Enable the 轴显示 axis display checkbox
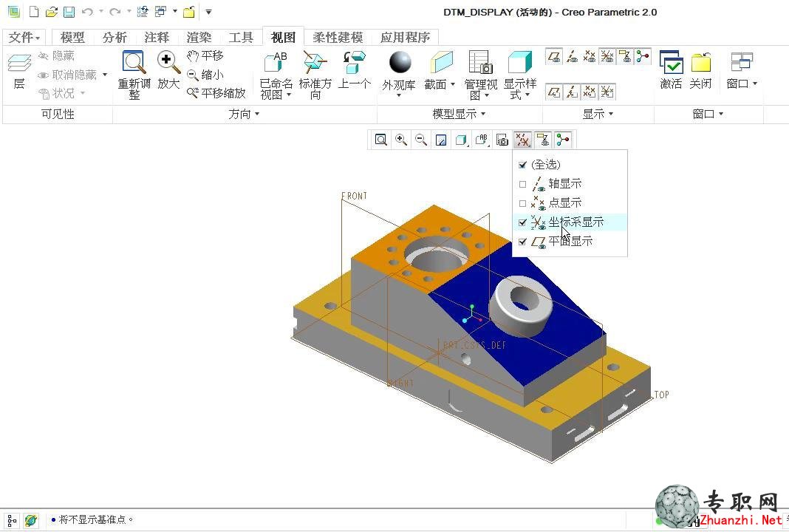The image size is (789, 532). pyautogui.click(x=522, y=184)
